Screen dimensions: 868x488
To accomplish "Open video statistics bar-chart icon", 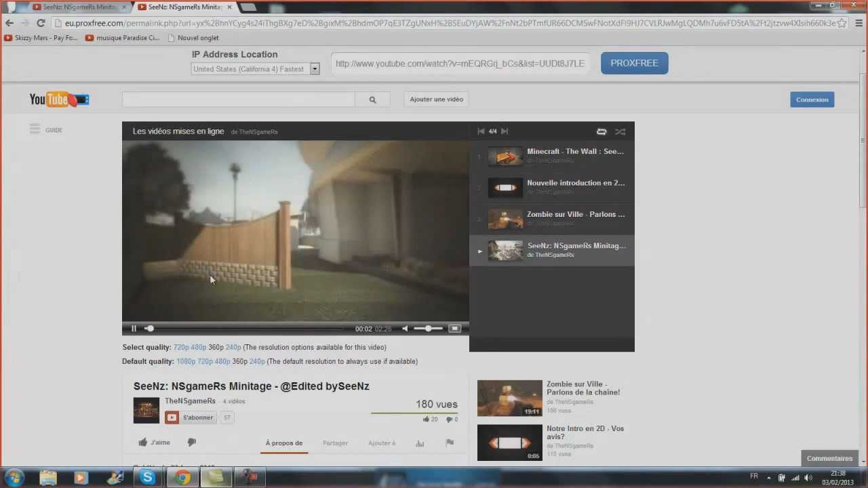I will coord(420,443).
